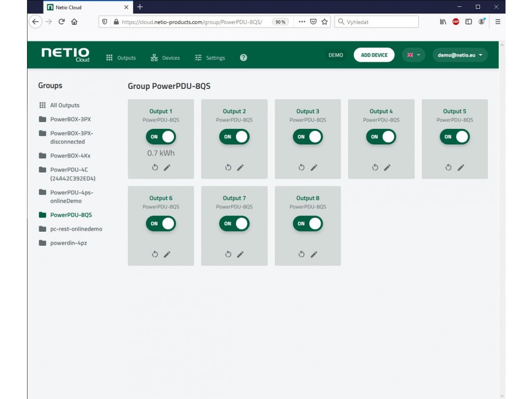Restart Output 8 with the restart icon

coord(301,254)
